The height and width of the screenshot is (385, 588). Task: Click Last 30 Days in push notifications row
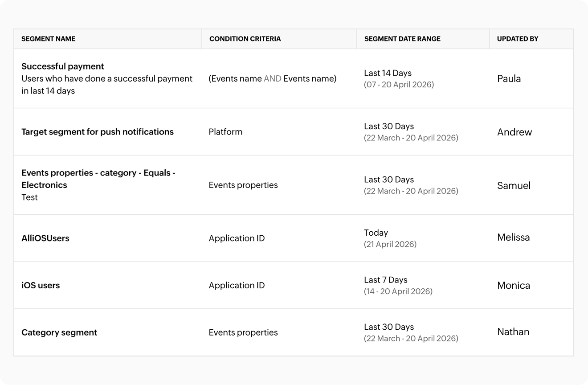[389, 126]
